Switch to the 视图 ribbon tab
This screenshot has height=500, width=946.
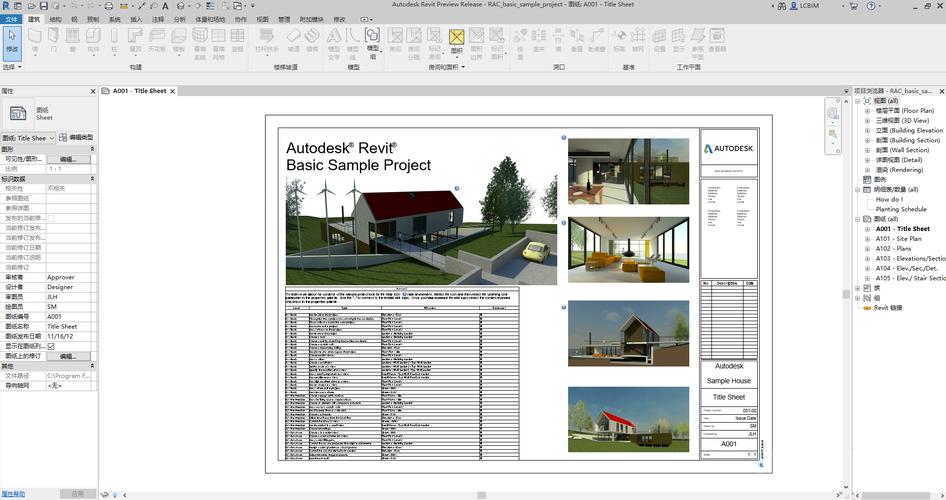click(x=262, y=19)
